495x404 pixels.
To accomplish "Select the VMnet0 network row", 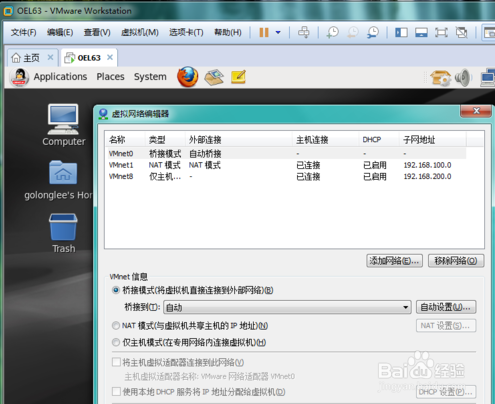I will (285, 154).
